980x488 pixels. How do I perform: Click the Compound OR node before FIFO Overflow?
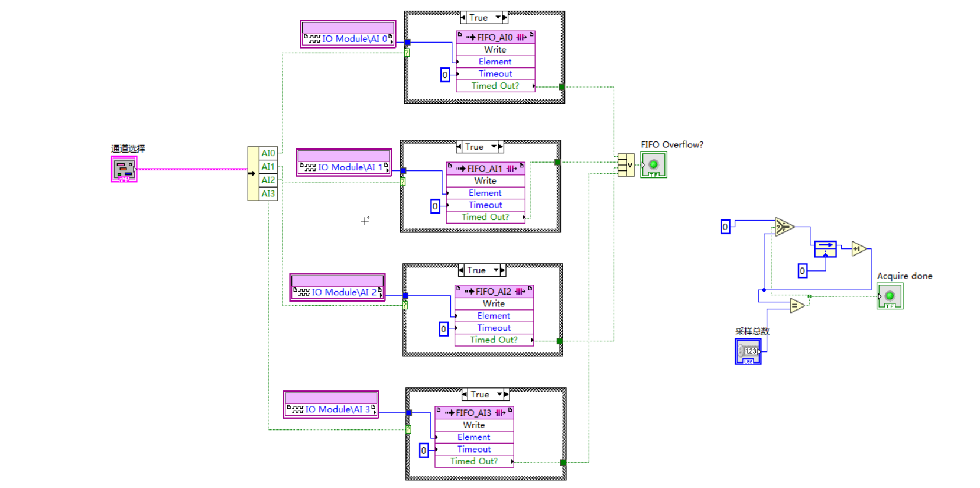coord(626,165)
